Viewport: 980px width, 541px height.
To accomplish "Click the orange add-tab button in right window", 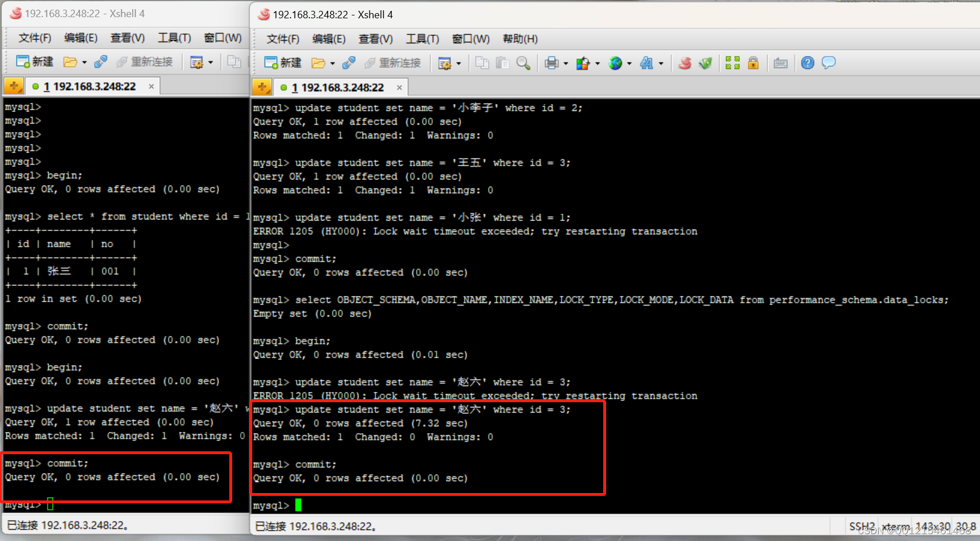I will tap(262, 87).
